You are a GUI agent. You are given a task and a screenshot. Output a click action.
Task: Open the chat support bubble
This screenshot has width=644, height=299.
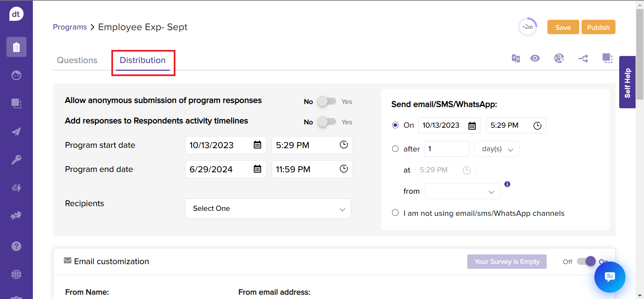coord(609,277)
